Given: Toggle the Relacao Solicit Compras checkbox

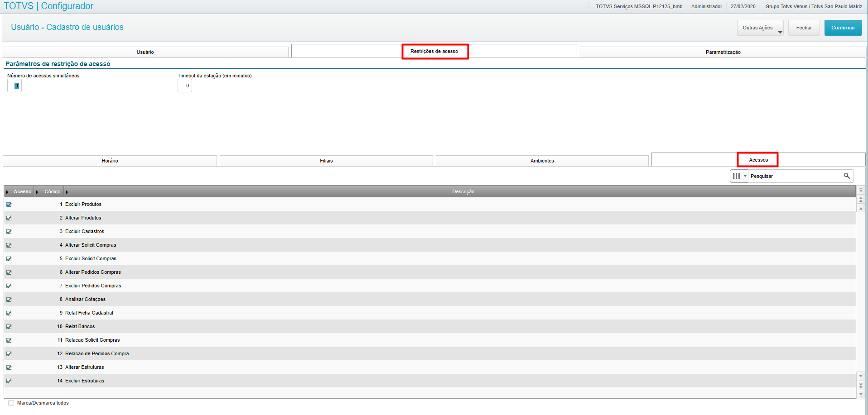Looking at the screenshot, I should [x=9, y=340].
